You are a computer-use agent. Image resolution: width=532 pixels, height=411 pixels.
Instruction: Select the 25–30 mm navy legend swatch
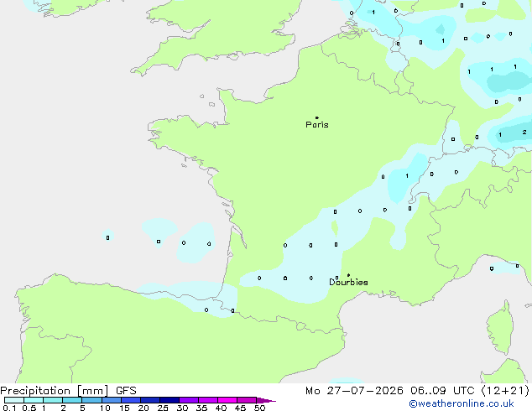pos(170,400)
